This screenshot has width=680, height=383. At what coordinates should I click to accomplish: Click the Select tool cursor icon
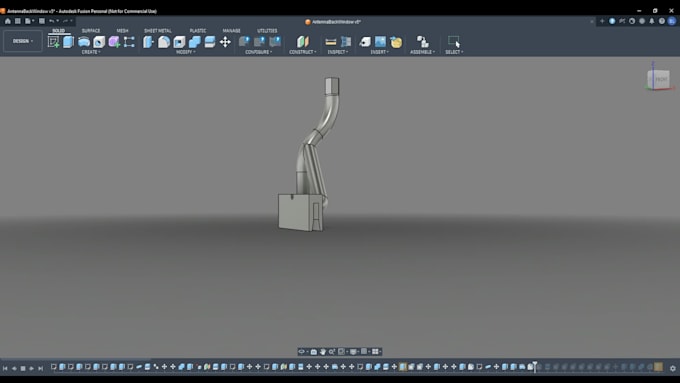[x=454, y=42]
